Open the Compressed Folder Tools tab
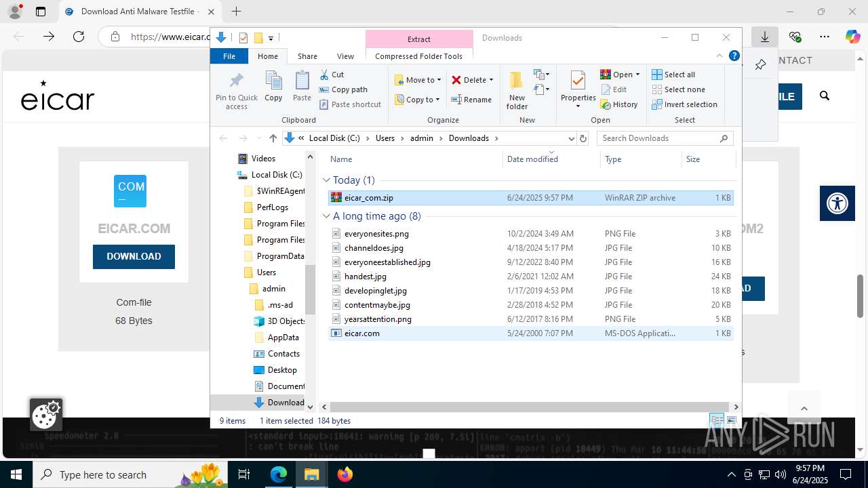Image resolution: width=868 pixels, height=488 pixels. pos(418,56)
